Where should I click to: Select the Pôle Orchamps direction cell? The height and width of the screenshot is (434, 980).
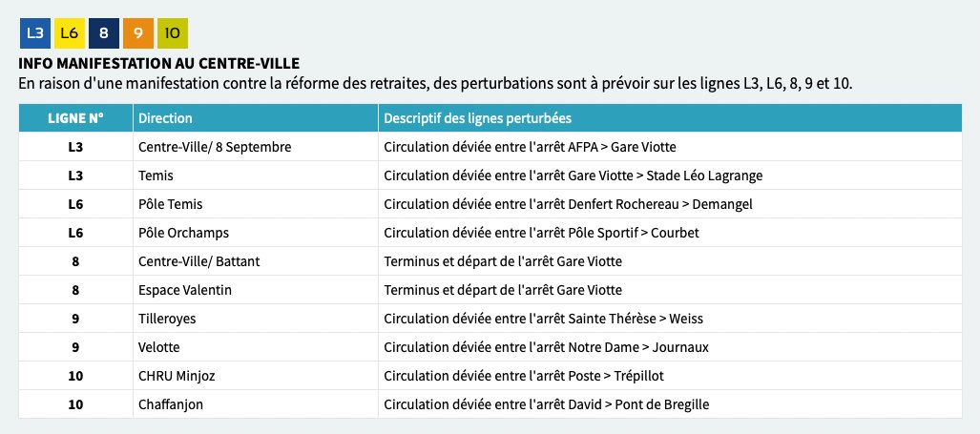(256, 233)
